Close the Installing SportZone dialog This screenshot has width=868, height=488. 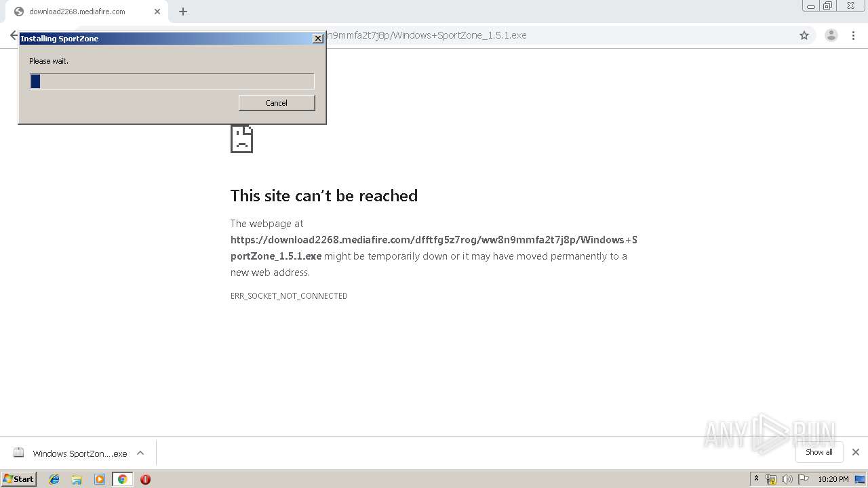pyautogui.click(x=318, y=39)
